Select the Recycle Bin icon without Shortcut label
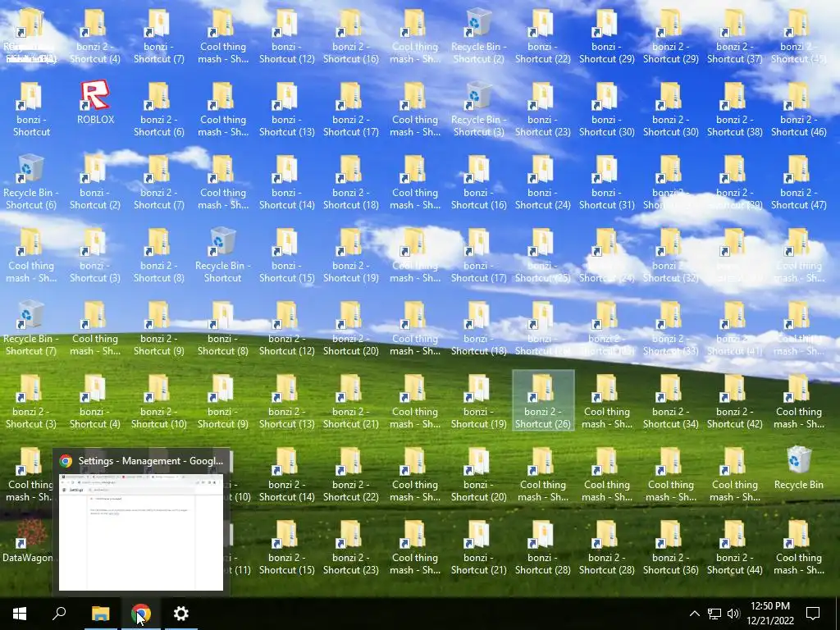This screenshot has height=630, width=840. [799, 468]
